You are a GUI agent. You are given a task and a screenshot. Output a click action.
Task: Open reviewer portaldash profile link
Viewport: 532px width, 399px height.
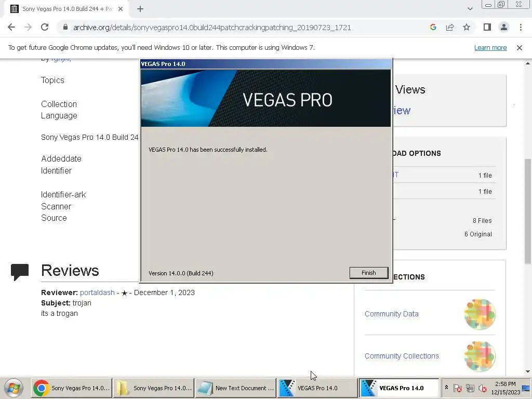click(97, 292)
